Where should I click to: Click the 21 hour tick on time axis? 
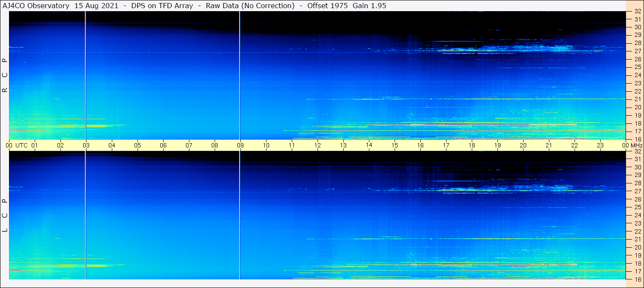(549, 145)
